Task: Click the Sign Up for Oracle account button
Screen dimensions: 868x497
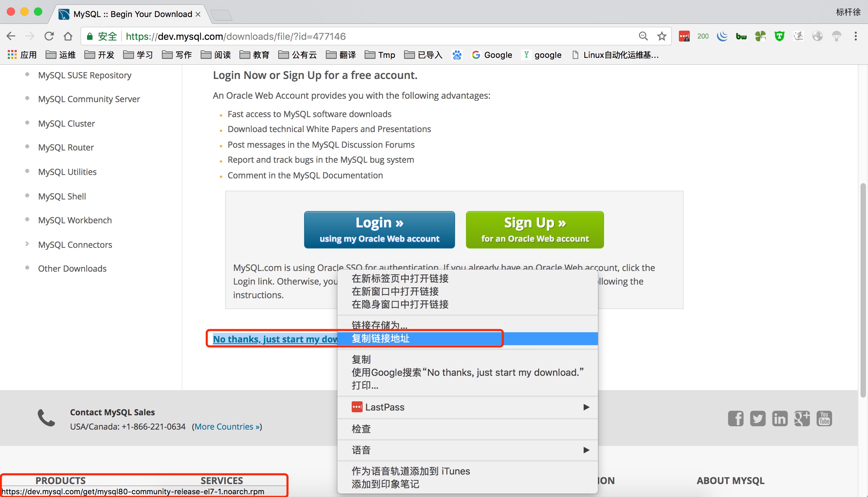Action: click(535, 230)
